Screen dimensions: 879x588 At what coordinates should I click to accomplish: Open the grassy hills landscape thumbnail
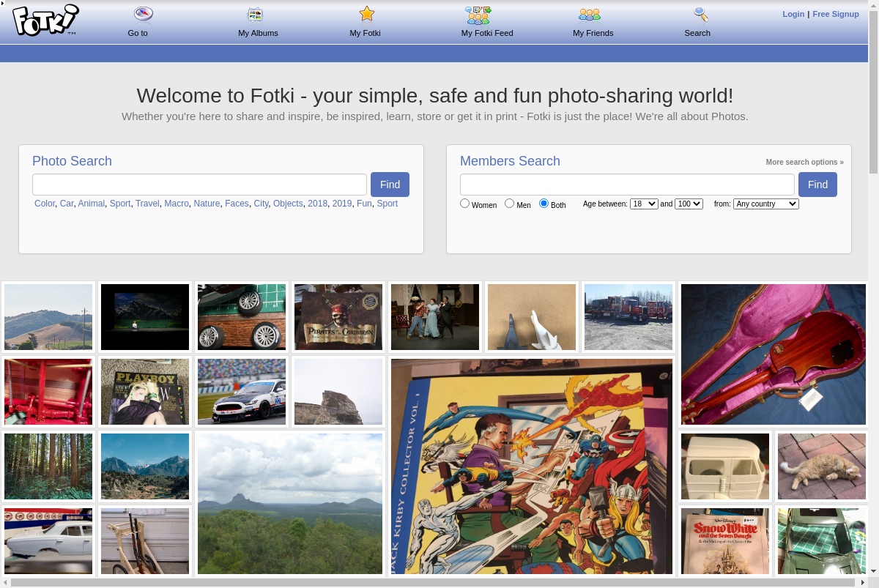tap(48, 317)
